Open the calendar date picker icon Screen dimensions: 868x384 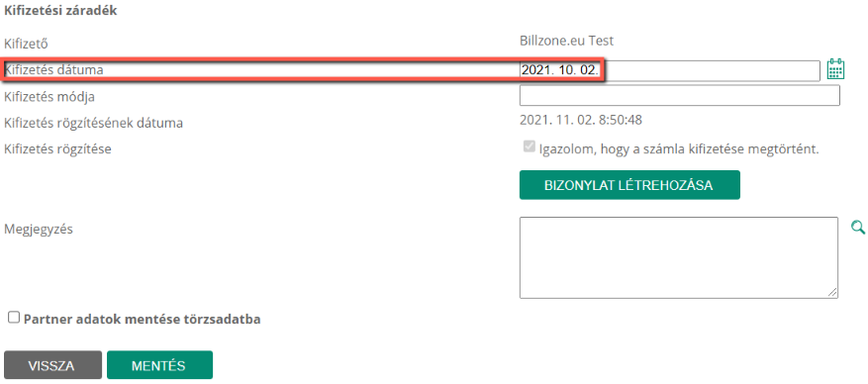point(835,69)
